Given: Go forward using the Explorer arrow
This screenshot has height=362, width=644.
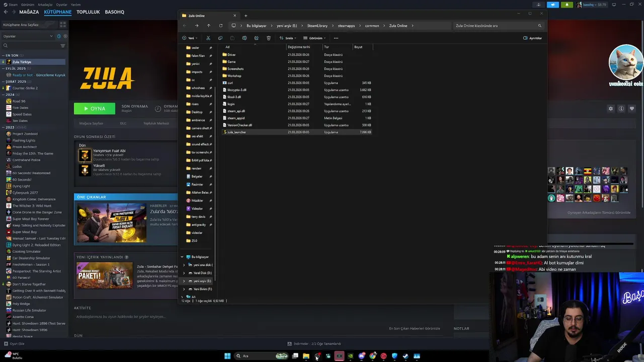Looking at the screenshot, I should (x=196, y=26).
